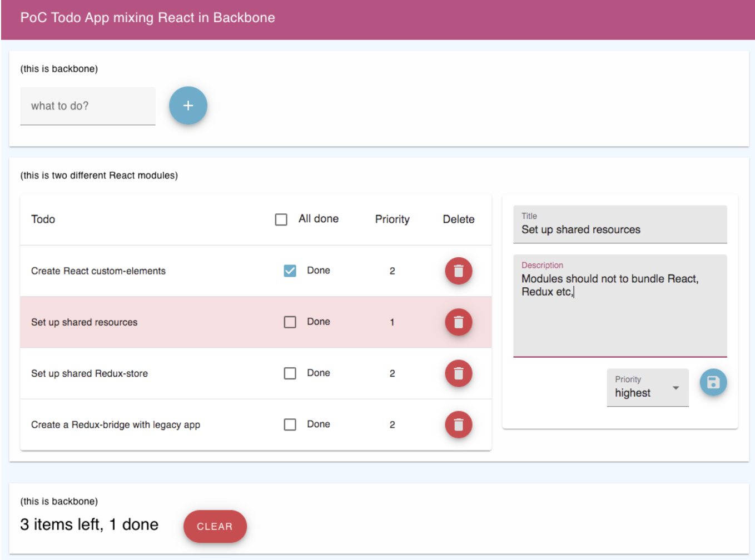Select the 'Set up shared Redux-store' row text
This screenshot has height=560, width=755.
90,373
